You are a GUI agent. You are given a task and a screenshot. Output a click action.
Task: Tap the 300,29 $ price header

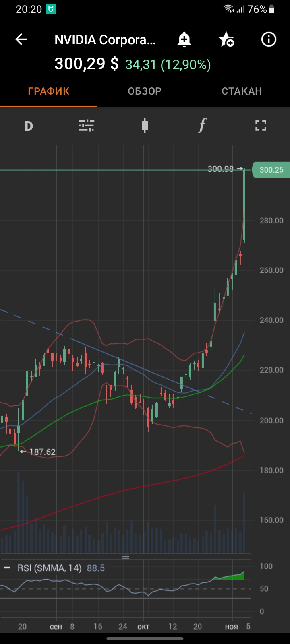(87, 64)
